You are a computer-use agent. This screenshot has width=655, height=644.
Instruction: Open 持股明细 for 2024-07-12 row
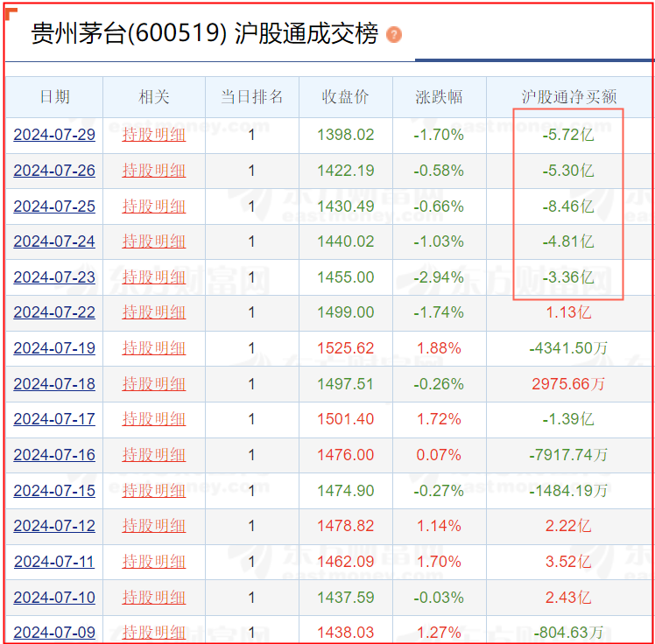[x=154, y=526]
